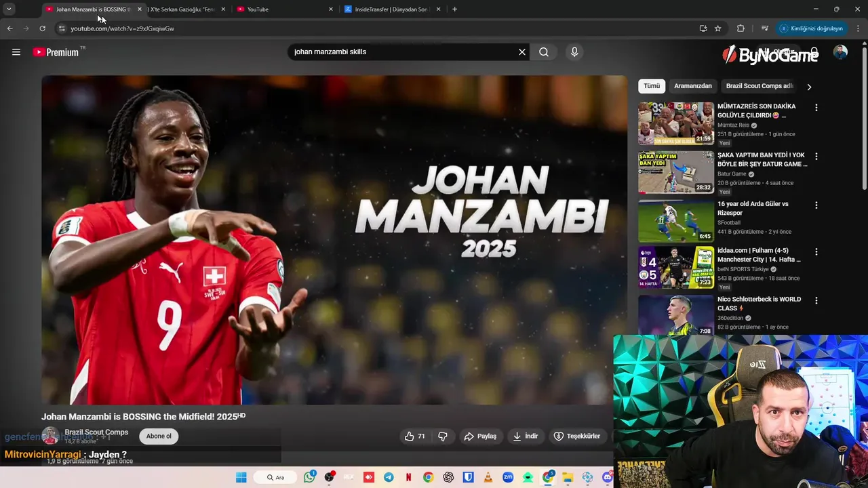Image resolution: width=868 pixels, height=488 pixels.
Task: Open the YouTube guide hamburger menu
Action: pos(16,52)
